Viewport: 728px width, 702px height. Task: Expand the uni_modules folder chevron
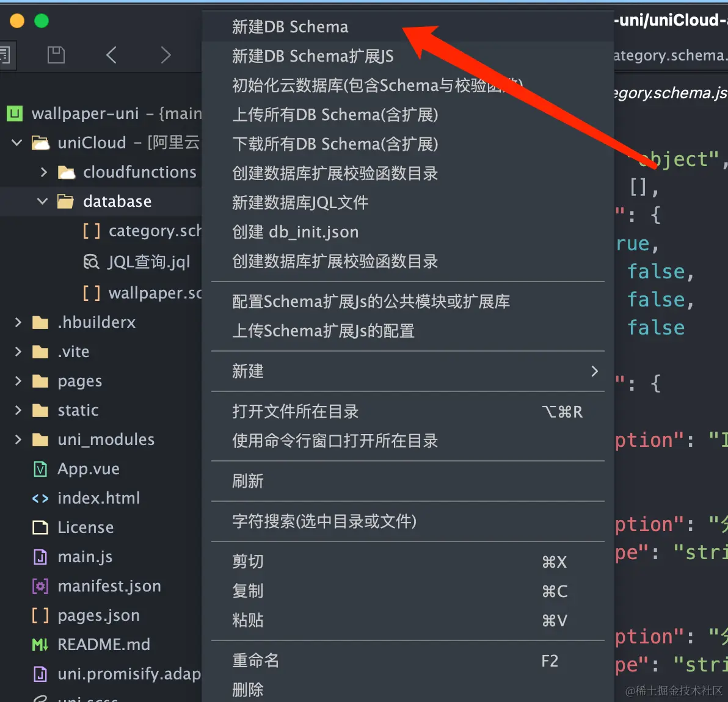click(18, 440)
